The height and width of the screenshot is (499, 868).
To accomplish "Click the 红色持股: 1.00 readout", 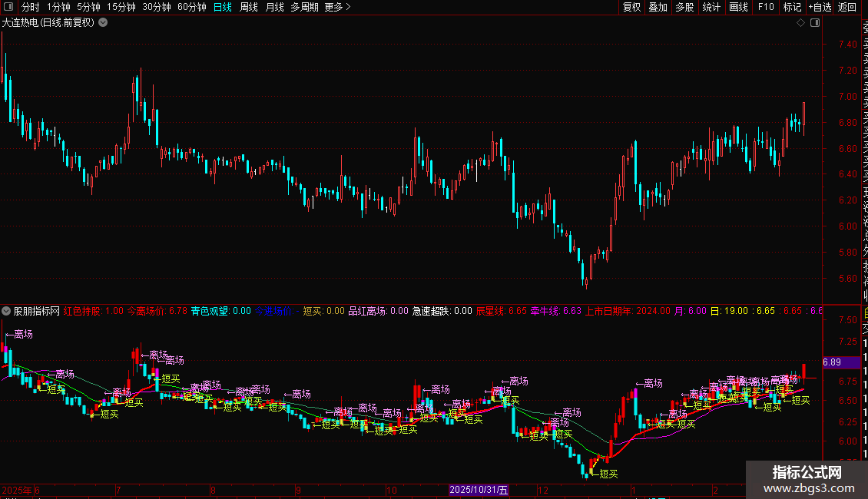I will [94, 311].
